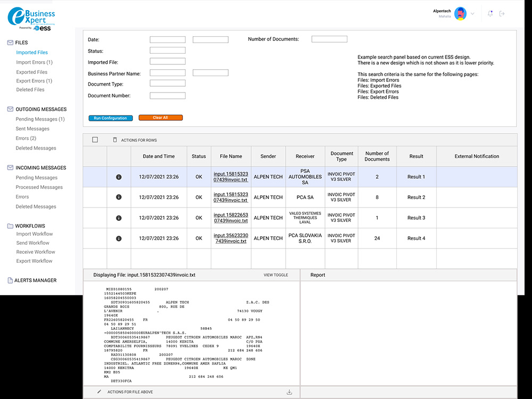532x399 pixels.
Task: Open Imported Files in sidebar
Action: pyautogui.click(x=32, y=52)
